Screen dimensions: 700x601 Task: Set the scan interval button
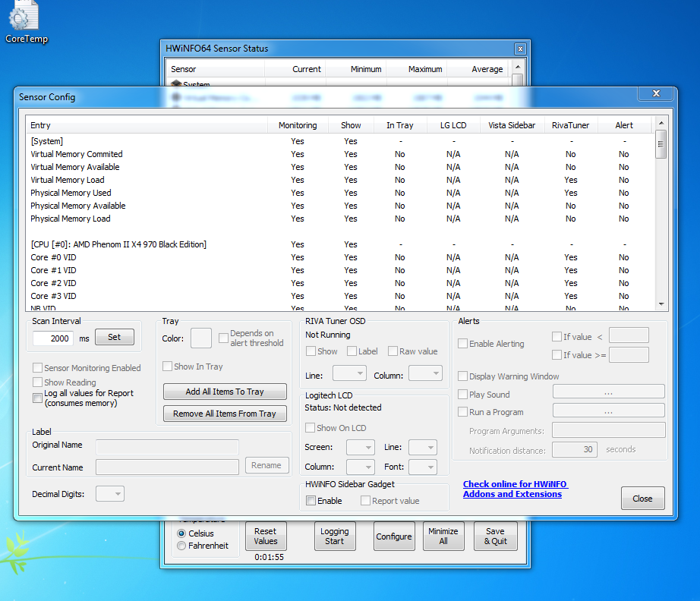[x=115, y=337]
